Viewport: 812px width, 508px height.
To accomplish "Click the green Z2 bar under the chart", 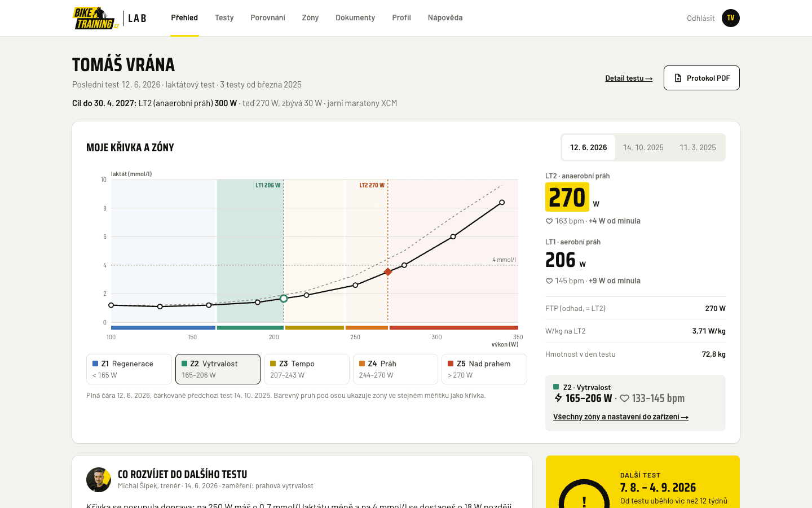I will (250, 327).
